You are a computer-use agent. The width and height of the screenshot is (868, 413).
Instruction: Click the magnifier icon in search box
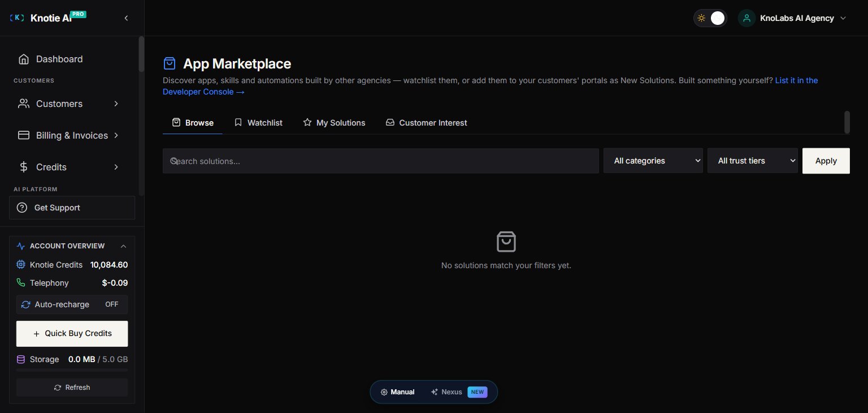[x=174, y=161]
